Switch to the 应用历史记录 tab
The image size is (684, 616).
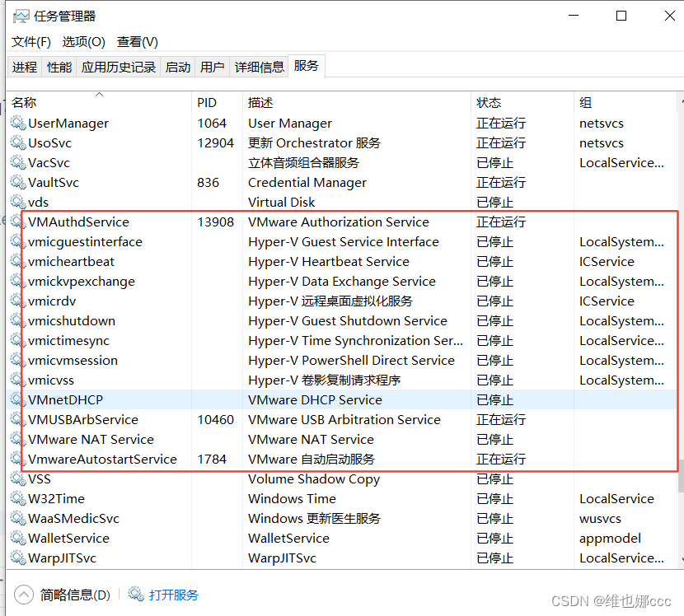click(x=118, y=67)
